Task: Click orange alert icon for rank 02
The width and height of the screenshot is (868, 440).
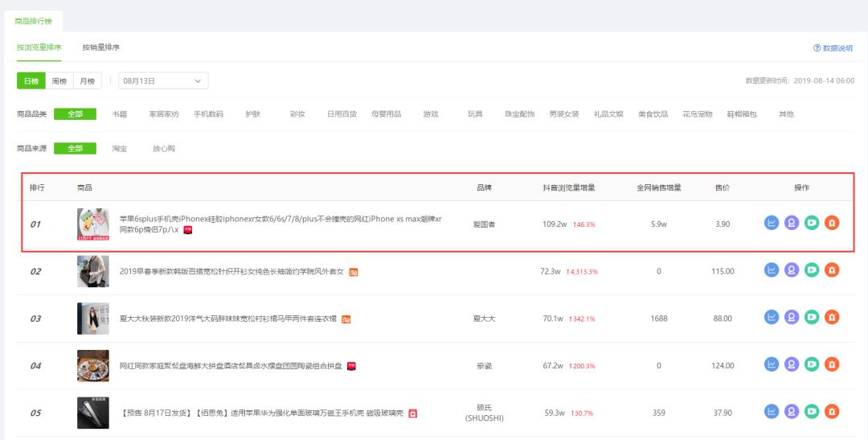Action: (832, 270)
